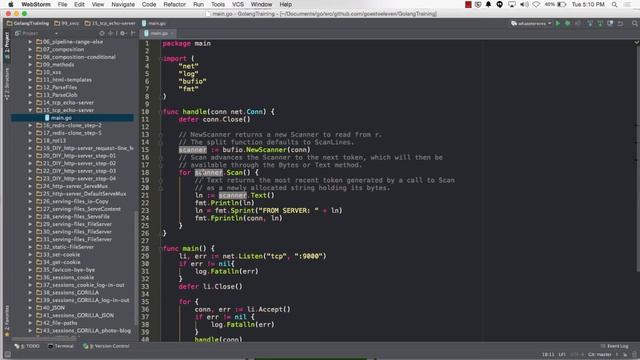
Task: Close the main.go editor tab
Action: 172,33
